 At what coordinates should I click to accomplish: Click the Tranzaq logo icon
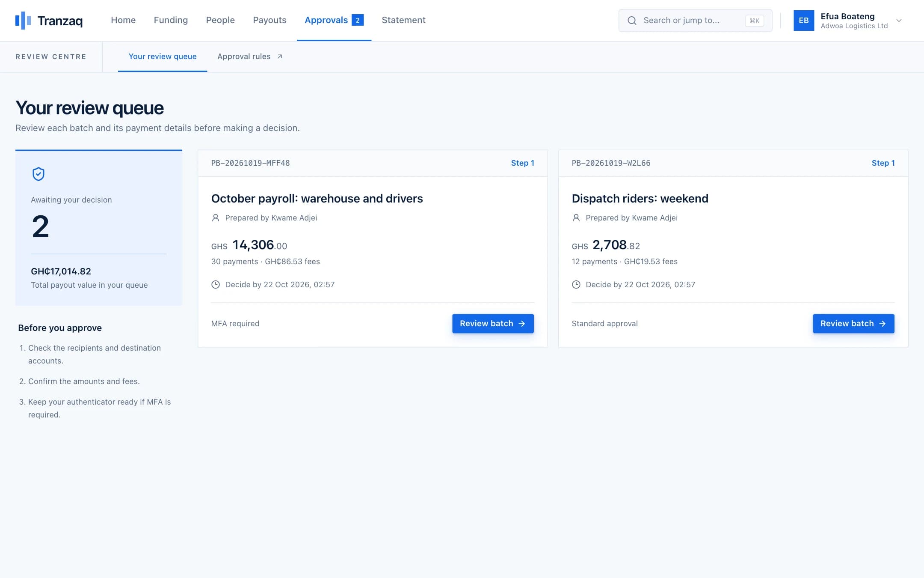tap(23, 20)
